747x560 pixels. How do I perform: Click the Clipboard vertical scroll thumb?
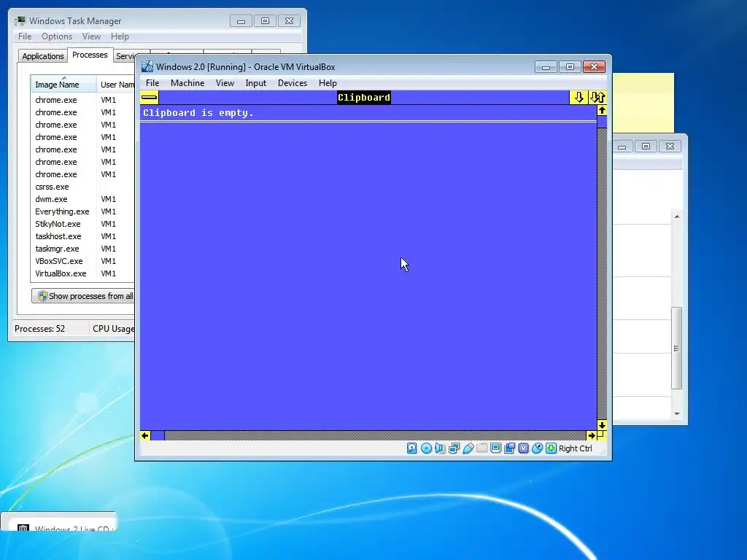tap(602, 122)
